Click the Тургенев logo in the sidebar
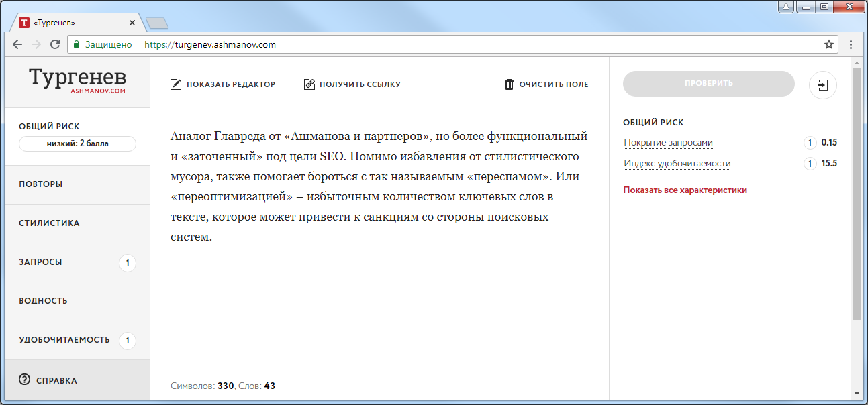 pyautogui.click(x=77, y=80)
